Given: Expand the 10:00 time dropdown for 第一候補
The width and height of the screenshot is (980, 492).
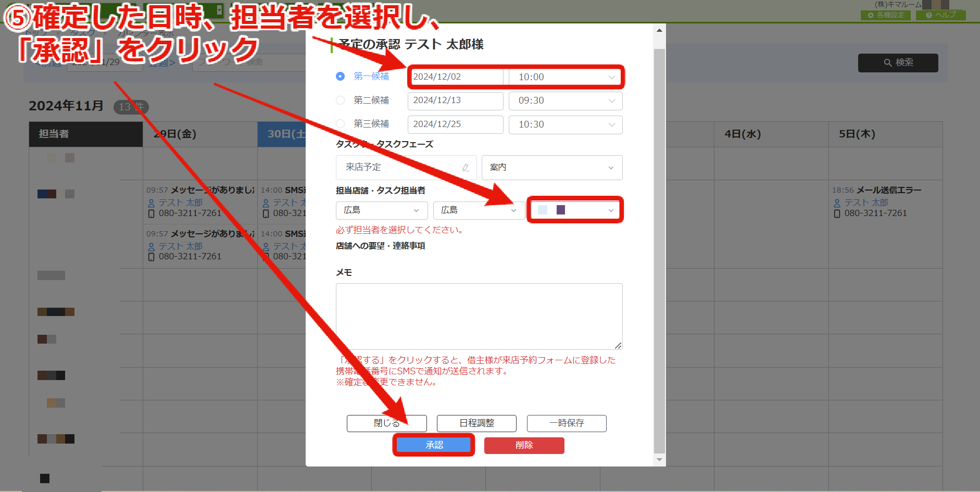Looking at the screenshot, I should click(x=566, y=77).
